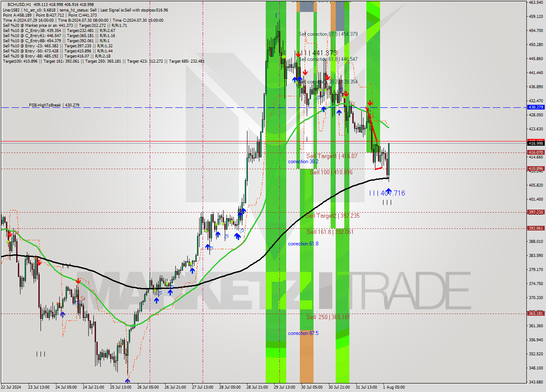Click the 'Sell %10 @ C_Entry61: 446.547' line
The height and width of the screenshot is (392, 546).
coord(59,35)
